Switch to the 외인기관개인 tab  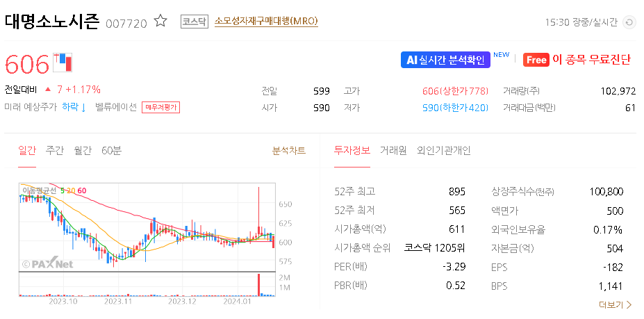pos(443,150)
